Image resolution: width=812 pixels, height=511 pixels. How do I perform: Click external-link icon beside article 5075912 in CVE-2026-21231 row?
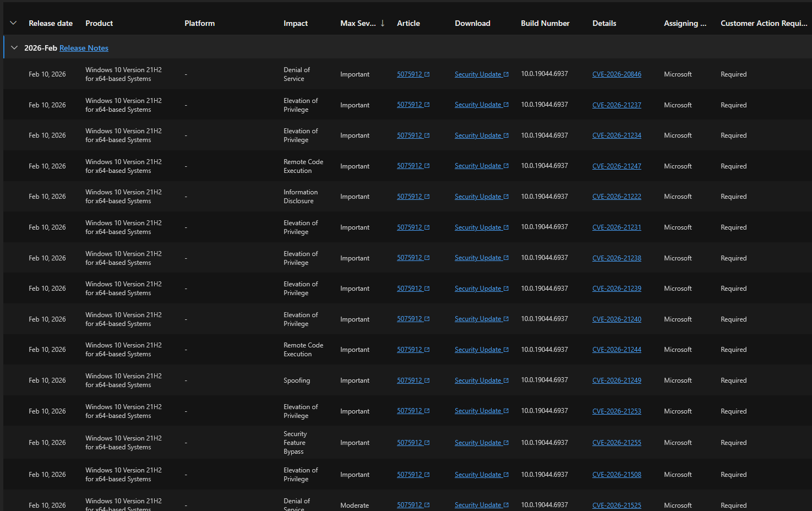(427, 227)
